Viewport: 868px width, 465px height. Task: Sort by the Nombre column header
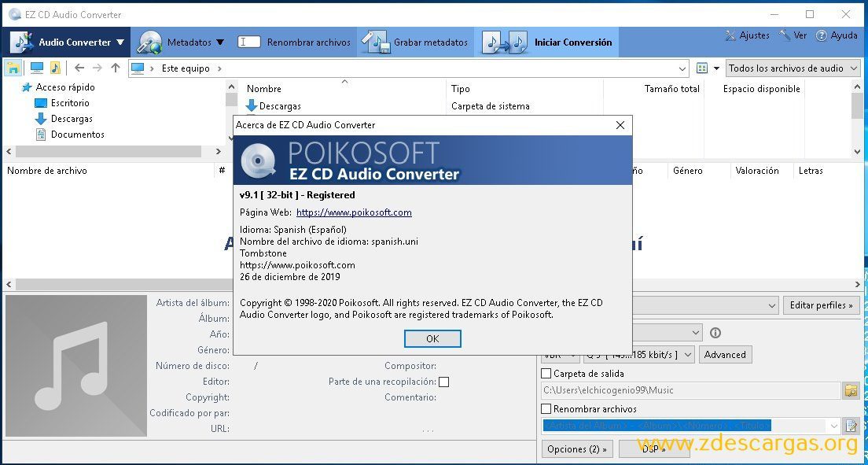pyautogui.click(x=264, y=89)
